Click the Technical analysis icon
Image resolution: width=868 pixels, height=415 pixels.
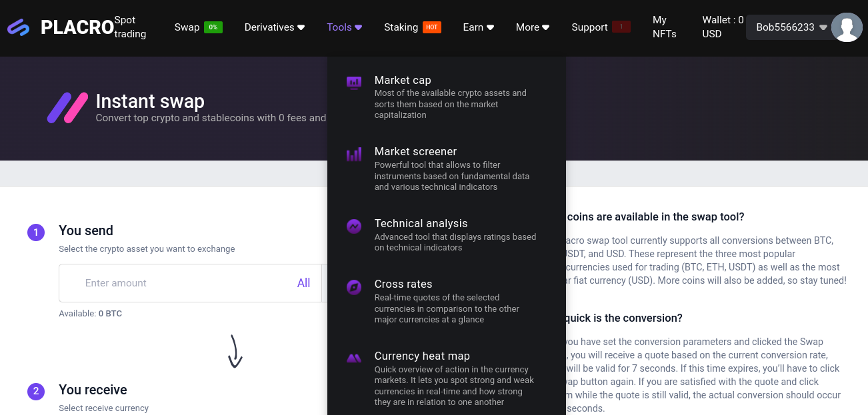coord(354,226)
